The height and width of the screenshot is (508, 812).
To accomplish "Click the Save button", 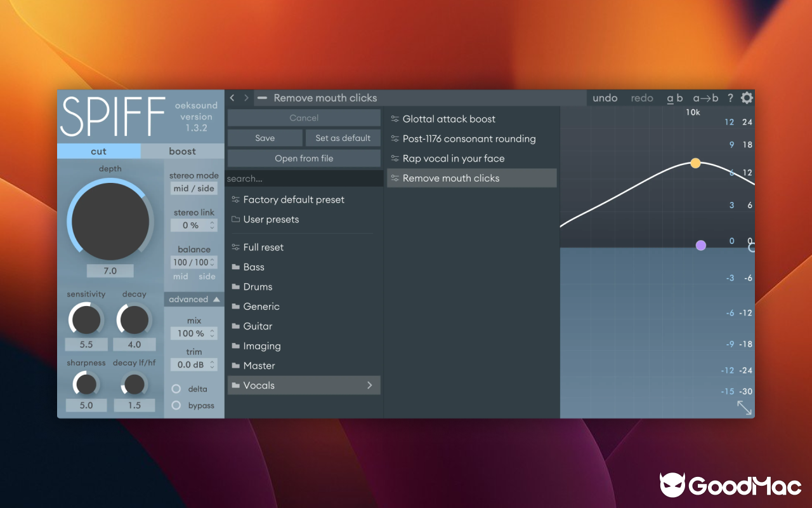I will 265,138.
